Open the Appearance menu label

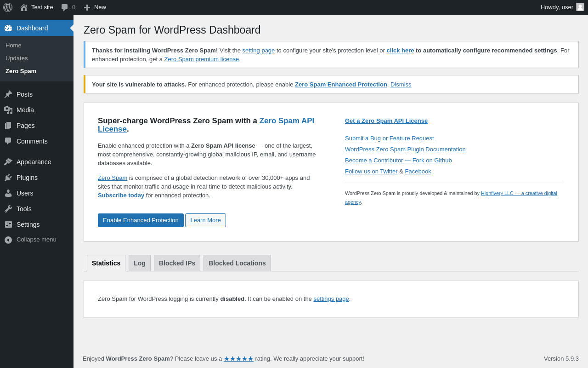pyautogui.click(x=34, y=162)
